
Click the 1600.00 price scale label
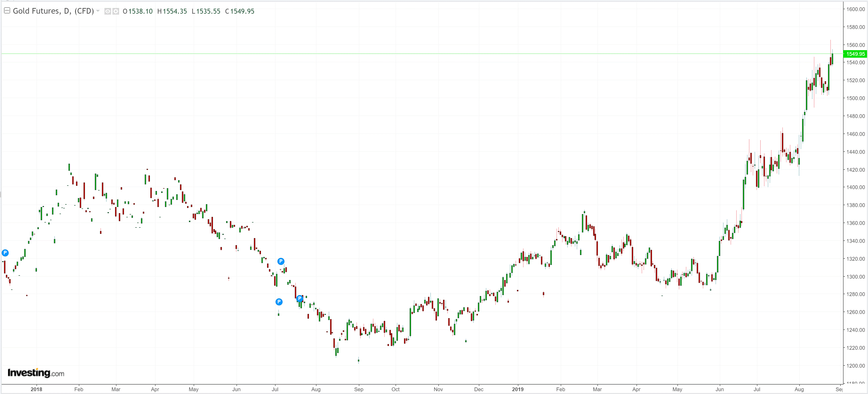856,9
